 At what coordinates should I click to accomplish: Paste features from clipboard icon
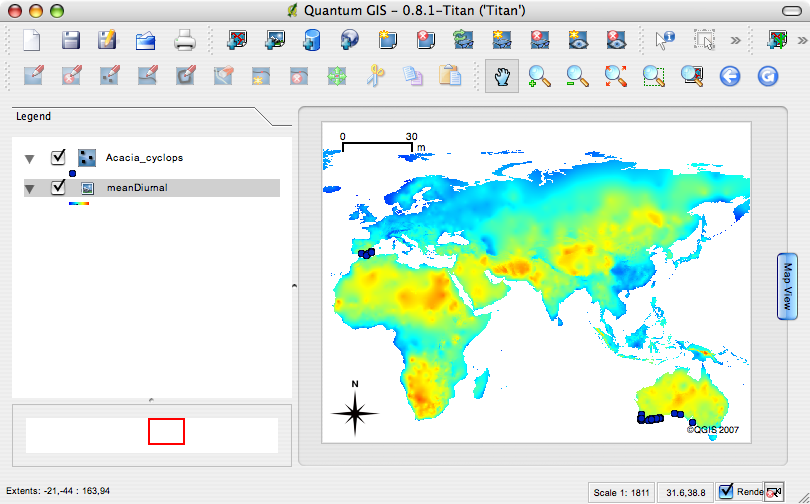[x=450, y=76]
